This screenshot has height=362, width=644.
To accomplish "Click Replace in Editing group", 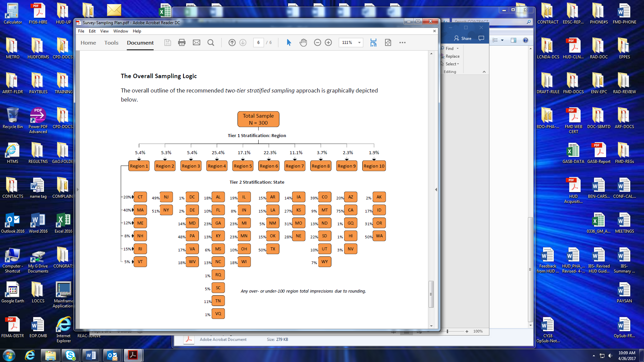I will tap(452, 56).
